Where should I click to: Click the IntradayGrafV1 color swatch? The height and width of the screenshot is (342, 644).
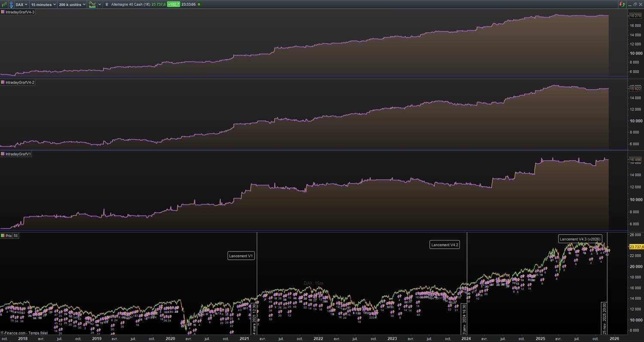[x=3, y=154]
